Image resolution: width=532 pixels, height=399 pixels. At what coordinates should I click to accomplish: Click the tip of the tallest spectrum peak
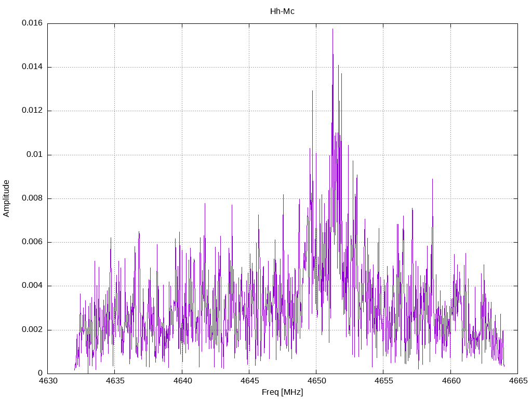(332, 29)
